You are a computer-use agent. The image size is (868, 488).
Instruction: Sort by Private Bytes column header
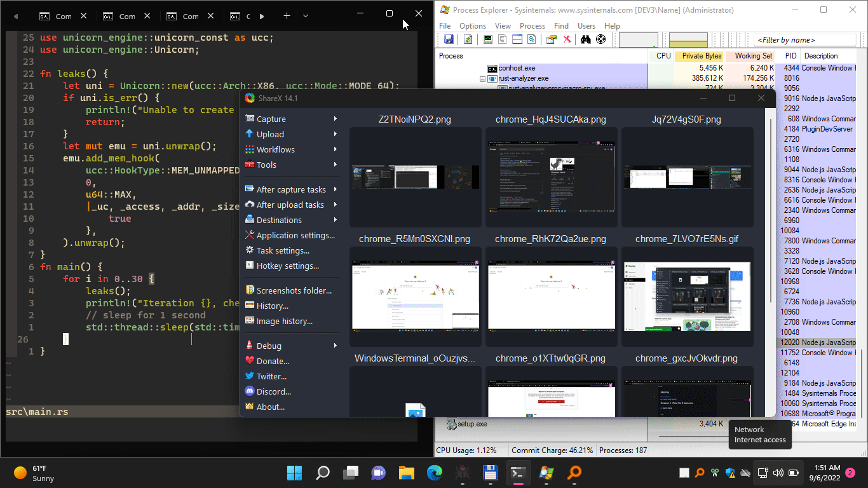pyautogui.click(x=700, y=56)
